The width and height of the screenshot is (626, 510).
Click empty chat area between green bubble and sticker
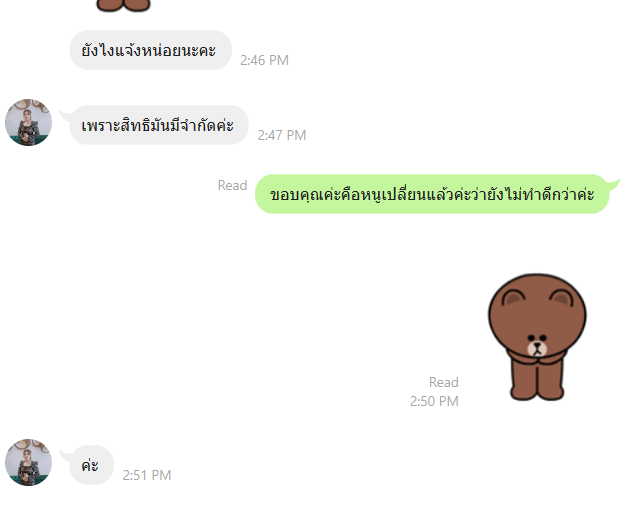(359, 244)
